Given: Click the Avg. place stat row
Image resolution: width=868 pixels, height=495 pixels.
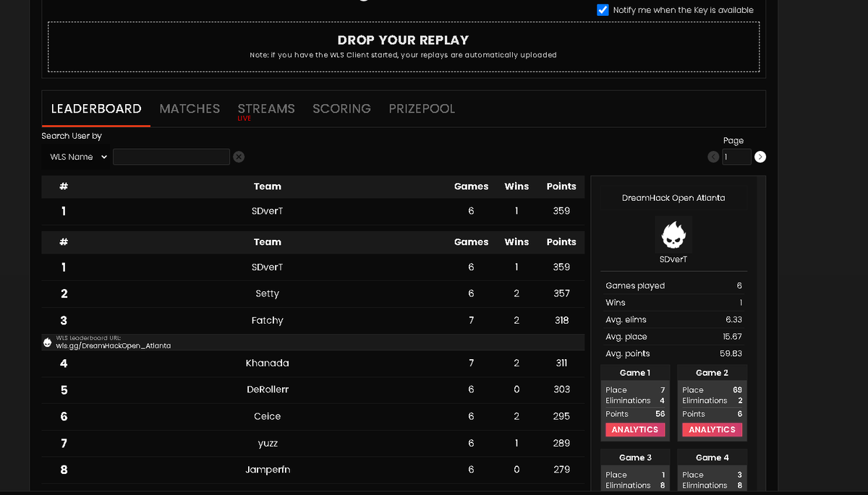Looking at the screenshot, I should tap(673, 337).
